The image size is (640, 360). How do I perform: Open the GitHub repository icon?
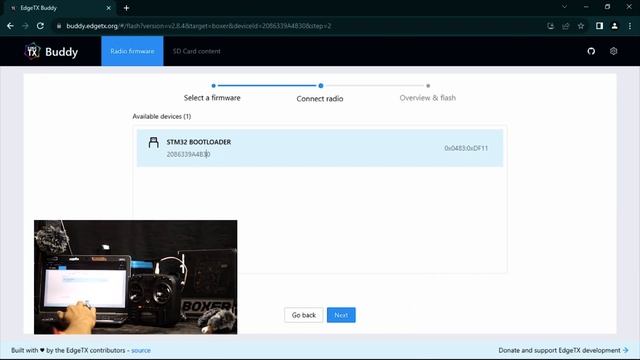[591, 51]
